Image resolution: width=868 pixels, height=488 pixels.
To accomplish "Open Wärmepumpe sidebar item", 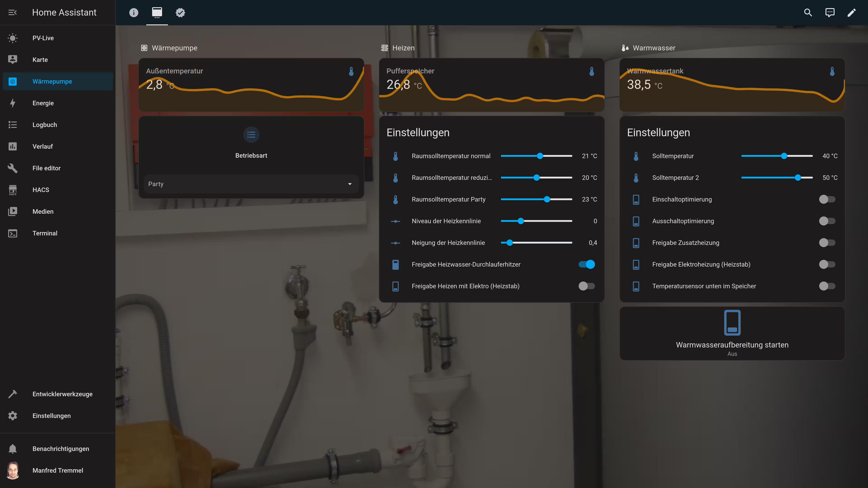I will (x=58, y=81).
